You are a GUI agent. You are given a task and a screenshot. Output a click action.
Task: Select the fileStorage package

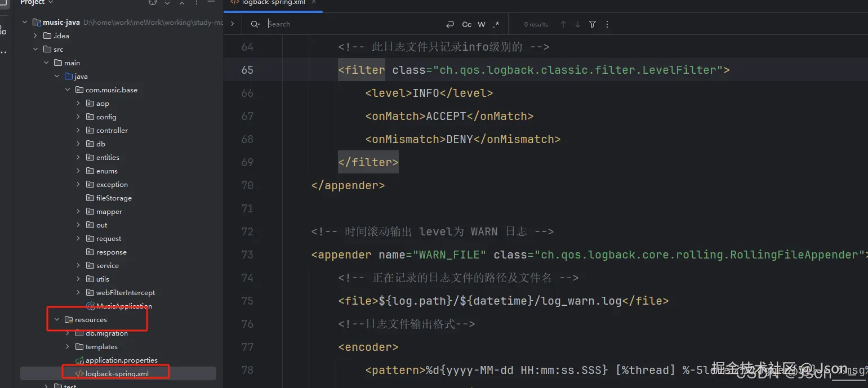[x=114, y=198]
